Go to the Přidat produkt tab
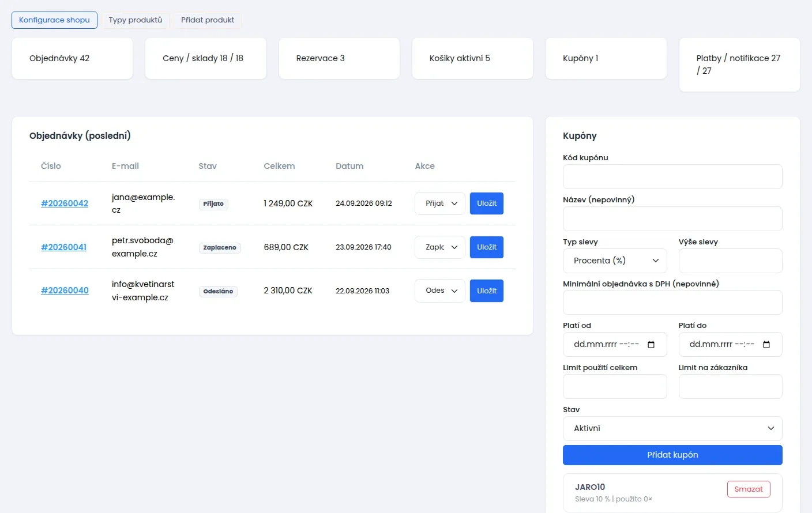812x513 pixels. click(208, 20)
